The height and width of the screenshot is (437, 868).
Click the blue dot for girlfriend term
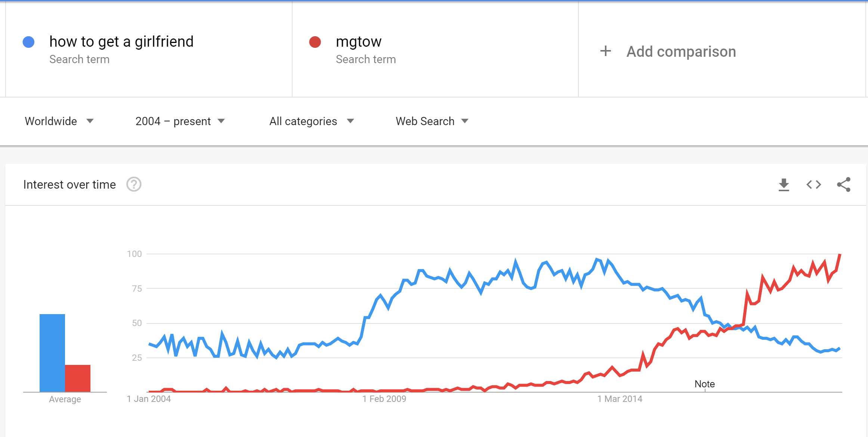pos(29,42)
